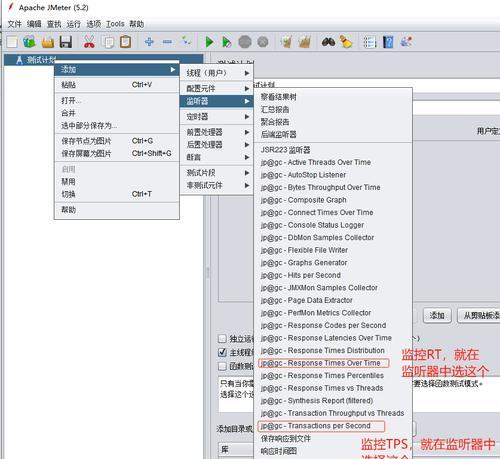The image size is (500, 459).
Task: Click the Reset search brush icon
Action: (x=346, y=42)
